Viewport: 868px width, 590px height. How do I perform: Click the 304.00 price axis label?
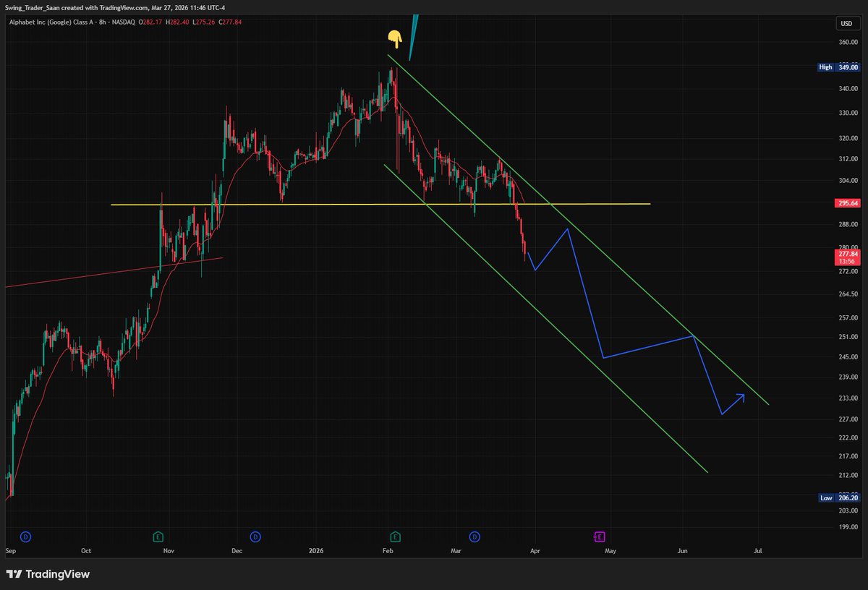[848, 181]
